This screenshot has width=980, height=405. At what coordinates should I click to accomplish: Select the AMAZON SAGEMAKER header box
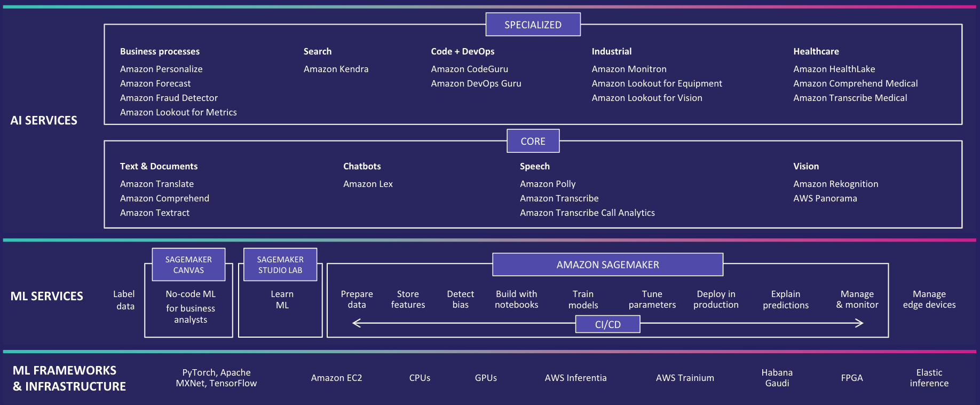tap(607, 264)
